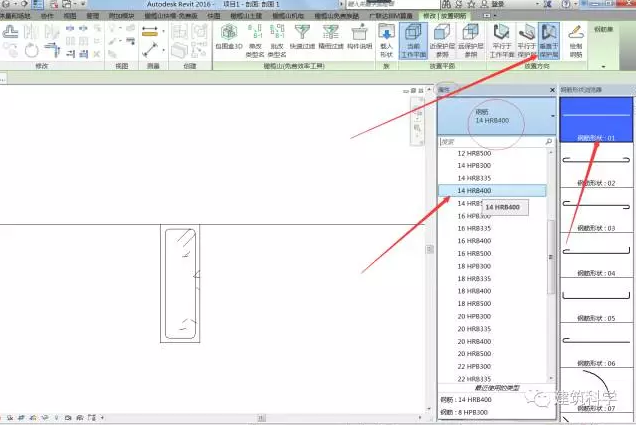This screenshot has width=636, height=425.
Task: Expand the rebar type selector dropdown
Action: click(x=553, y=117)
